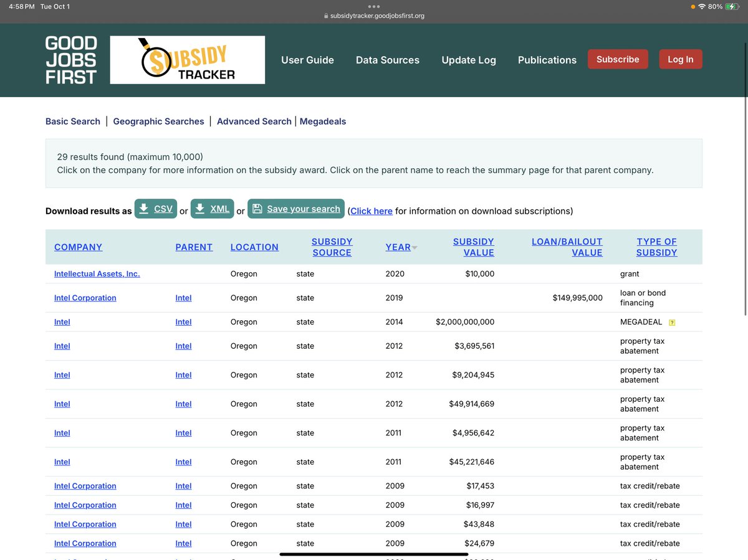748x560 pixels.
Task: Open Intel Corporation link in $16,997 row
Action: (x=85, y=505)
